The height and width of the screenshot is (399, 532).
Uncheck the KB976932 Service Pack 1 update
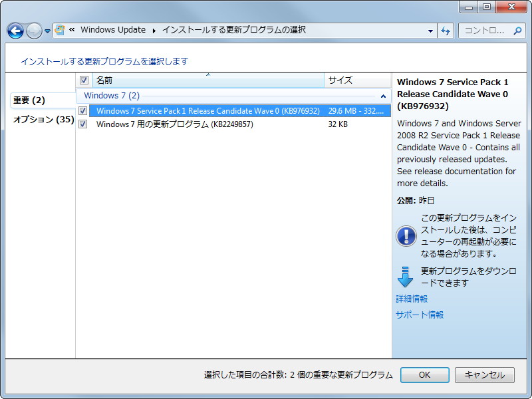[84, 110]
